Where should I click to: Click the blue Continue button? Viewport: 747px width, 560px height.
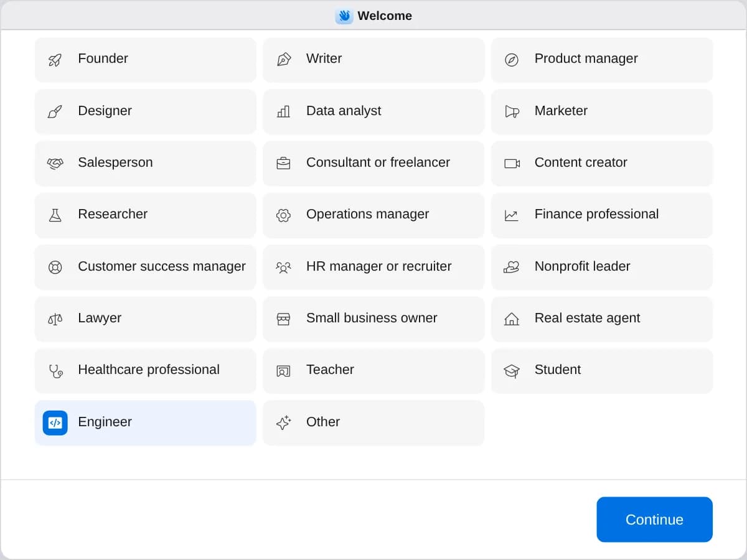(x=654, y=520)
